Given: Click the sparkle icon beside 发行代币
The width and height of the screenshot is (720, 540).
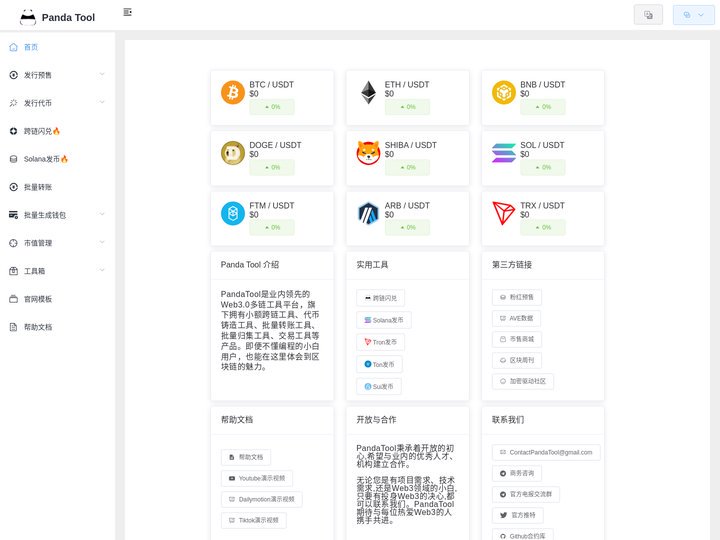Looking at the screenshot, I should [x=13, y=103].
